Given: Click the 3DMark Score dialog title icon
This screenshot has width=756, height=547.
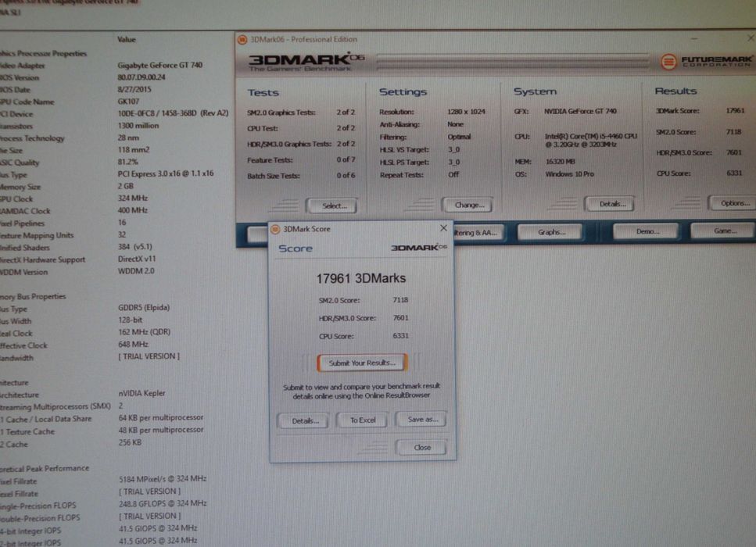Looking at the screenshot, I should point(276,230).
